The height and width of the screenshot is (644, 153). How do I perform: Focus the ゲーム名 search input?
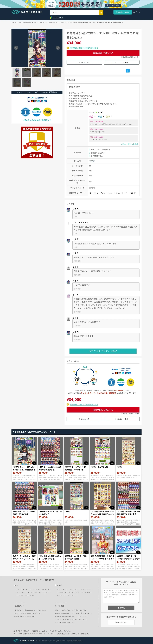[x=74, y=12]
